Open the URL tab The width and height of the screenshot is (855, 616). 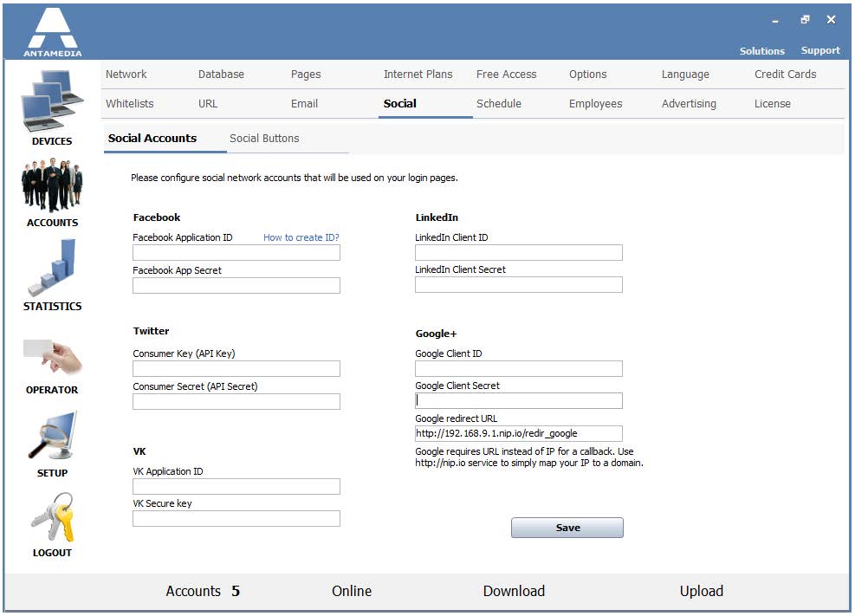[208, 104]
